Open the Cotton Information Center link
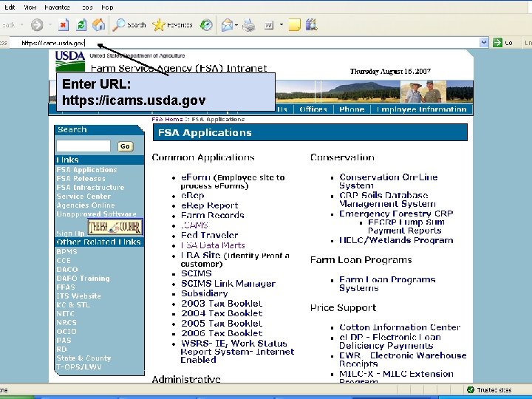 (400, 327)
